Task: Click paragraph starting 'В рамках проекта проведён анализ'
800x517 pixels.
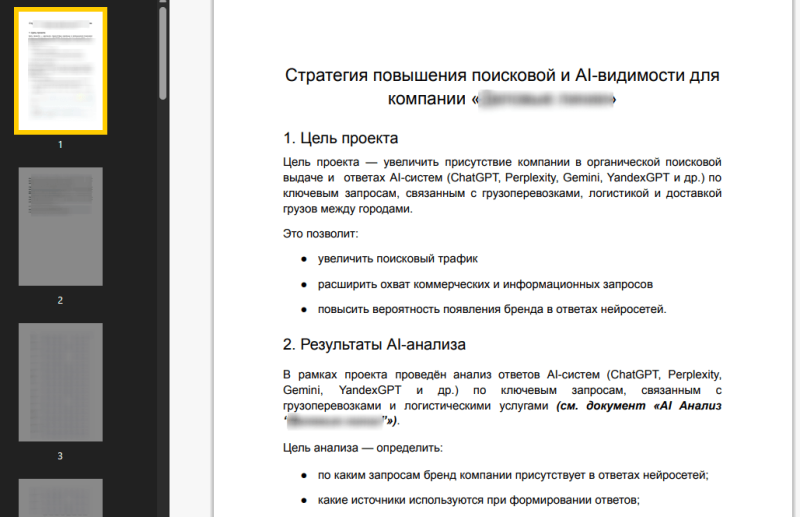Action: click(x=502, y=398)
